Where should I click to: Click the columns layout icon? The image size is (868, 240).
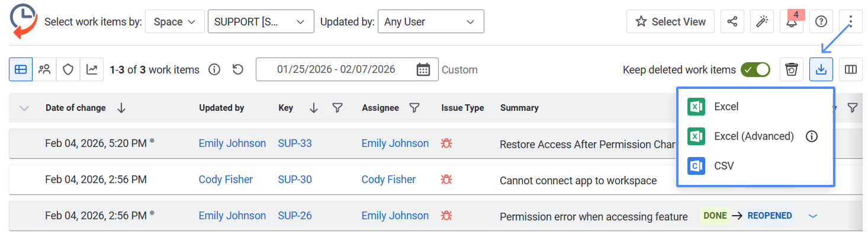tap(851, 69)
